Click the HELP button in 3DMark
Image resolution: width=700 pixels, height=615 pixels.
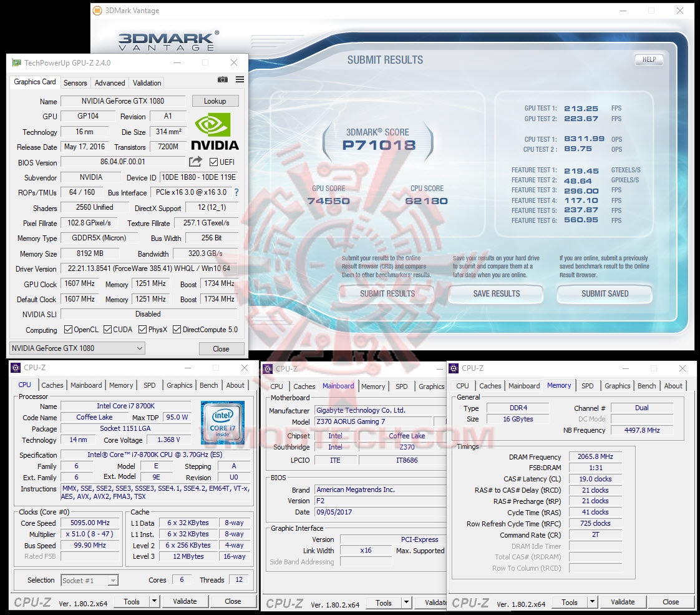pos(649,60)
